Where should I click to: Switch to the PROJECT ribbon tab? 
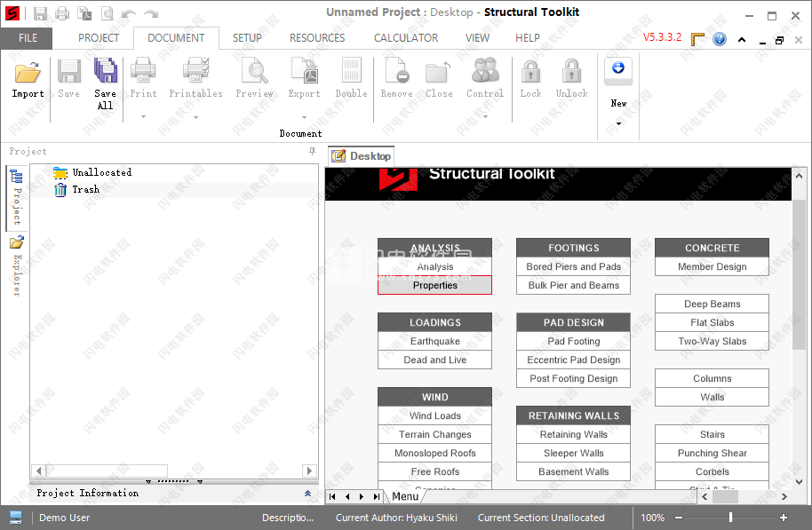[99, 38]
